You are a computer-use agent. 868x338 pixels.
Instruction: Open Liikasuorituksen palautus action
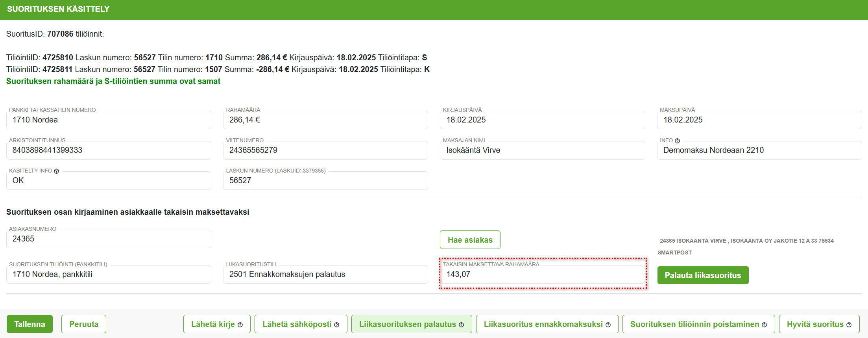click(412, 324)
